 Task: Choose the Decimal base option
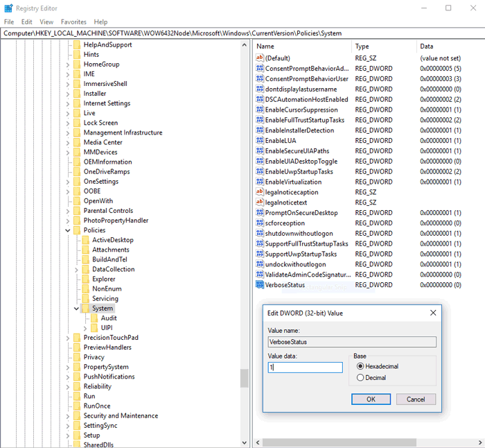click(x=360, y=378)
